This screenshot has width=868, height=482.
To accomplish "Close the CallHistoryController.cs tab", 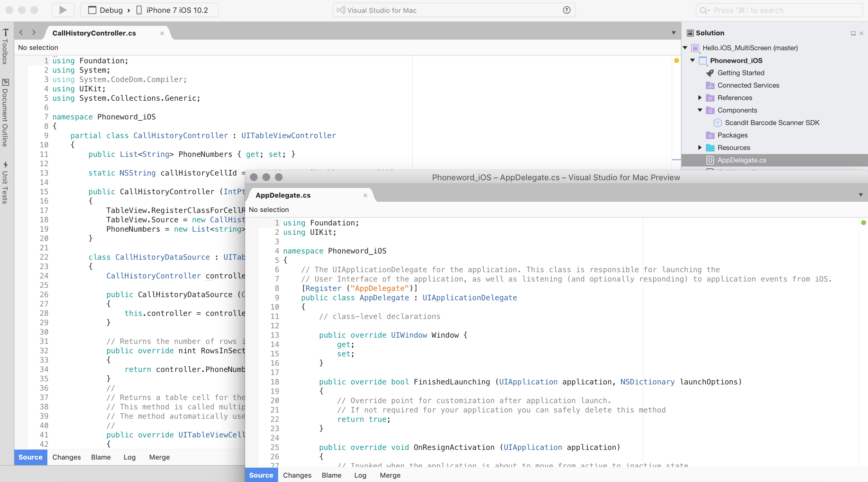I will 162,33.
